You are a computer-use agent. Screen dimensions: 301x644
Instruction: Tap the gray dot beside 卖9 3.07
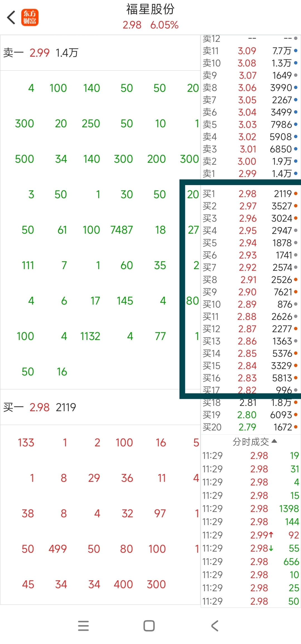pyautogui.click(x=296, y=75)
